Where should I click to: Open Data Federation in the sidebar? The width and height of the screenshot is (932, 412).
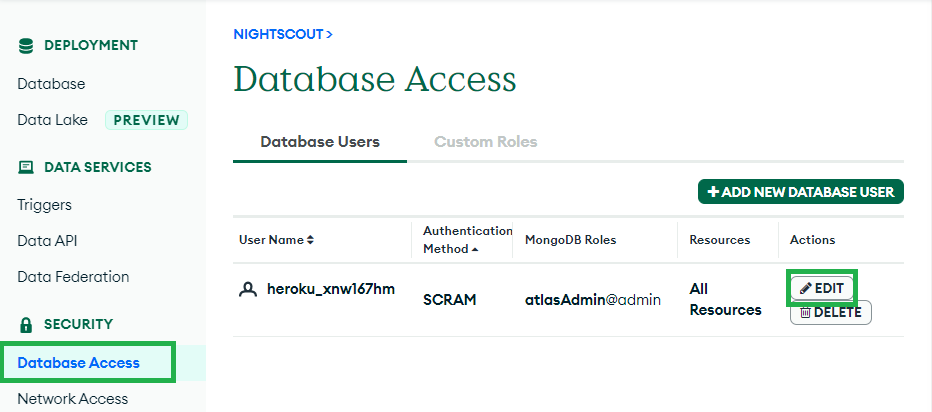[x=73, y=277]
